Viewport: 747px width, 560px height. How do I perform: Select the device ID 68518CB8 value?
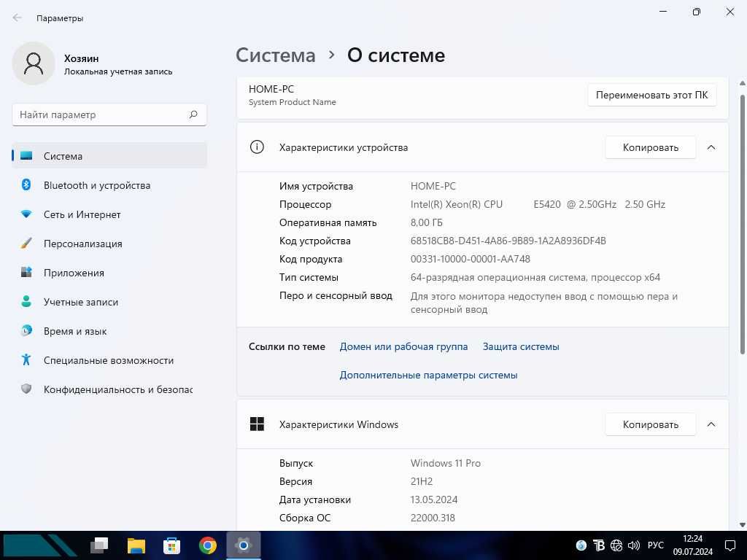508,241
